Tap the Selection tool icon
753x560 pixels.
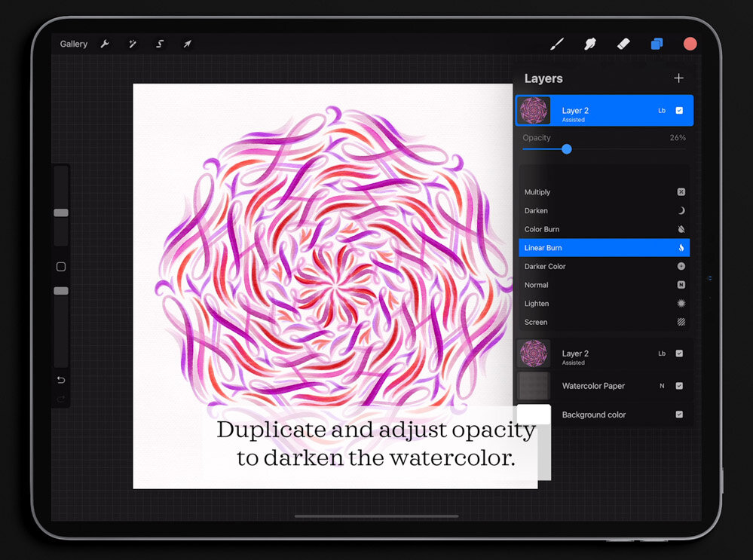160,44
